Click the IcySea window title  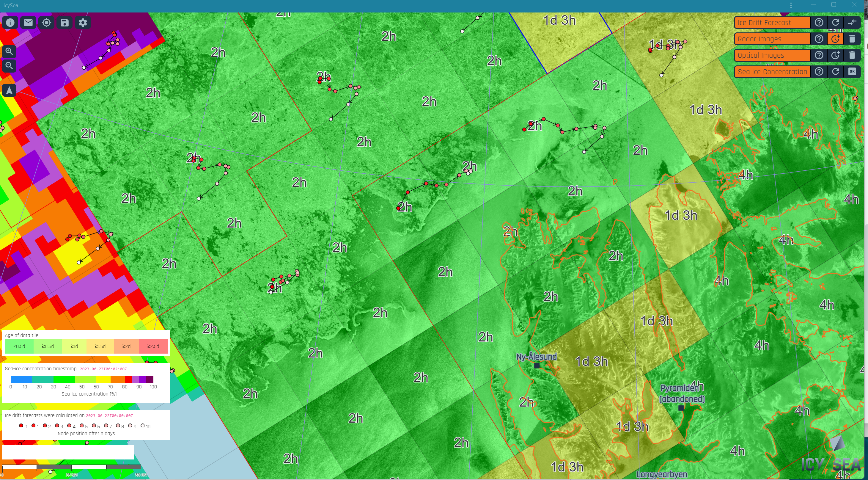coord(11,5)
